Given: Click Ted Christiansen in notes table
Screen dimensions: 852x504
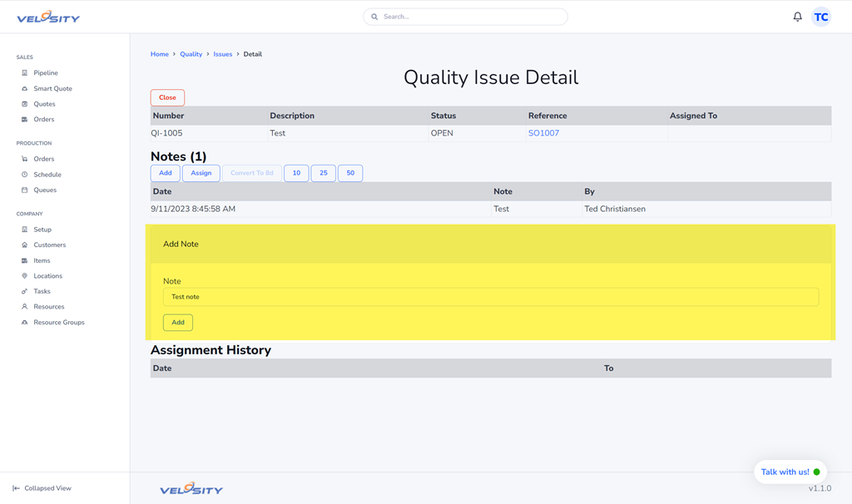Looking at the screenshot, I should [615, 209].
